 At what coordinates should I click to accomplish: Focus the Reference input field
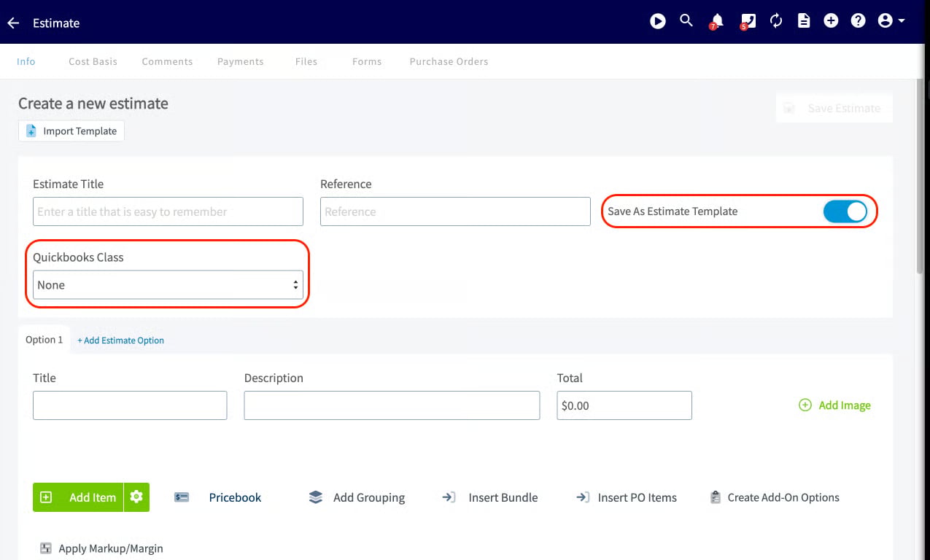pos(455,211)
